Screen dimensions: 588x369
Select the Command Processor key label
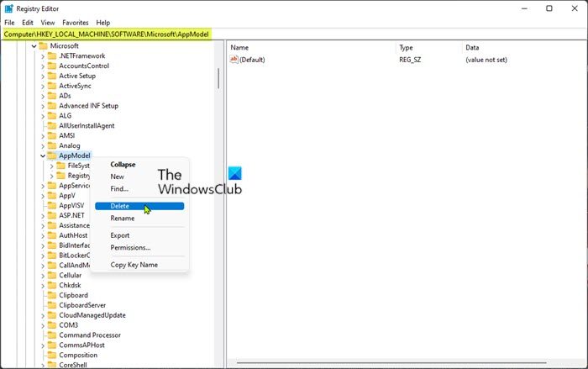point(90,335)
